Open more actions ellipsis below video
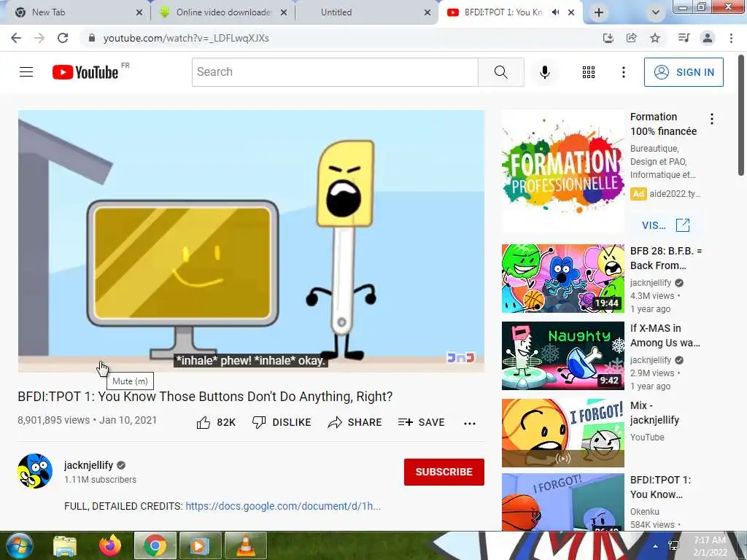747x560 pixels. 470,424
